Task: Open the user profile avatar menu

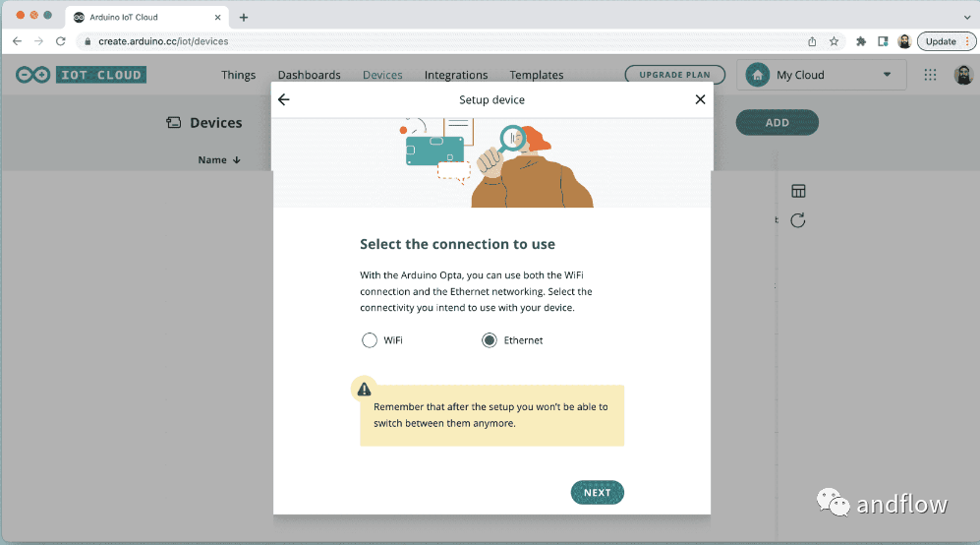Action: pyautogui.click(x=963, y=75)
